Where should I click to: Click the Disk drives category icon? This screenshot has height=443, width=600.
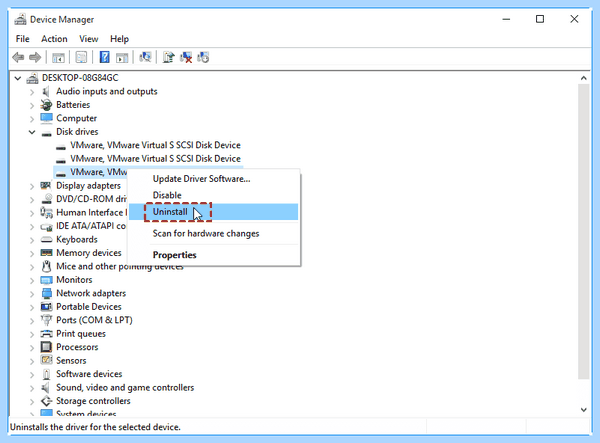[x=46, y=133]
